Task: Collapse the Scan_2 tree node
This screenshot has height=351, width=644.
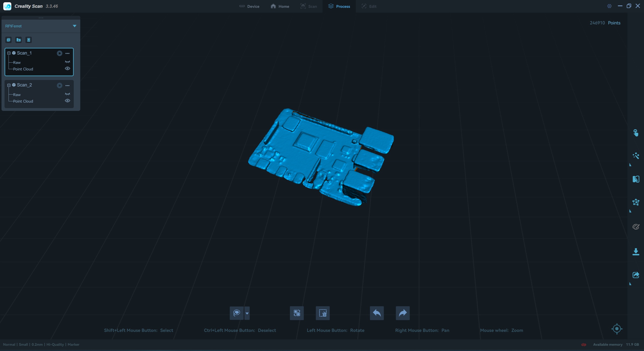Action: coord(9,85)
